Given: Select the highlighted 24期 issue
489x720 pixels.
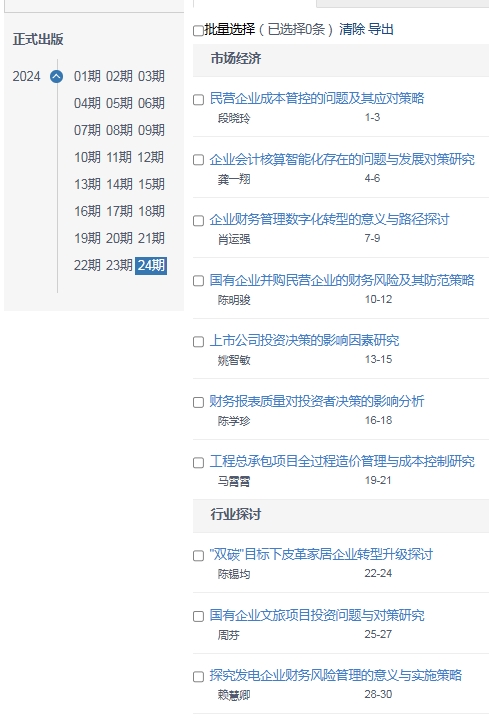Looking at the screenshot, I should coord(151,265).
